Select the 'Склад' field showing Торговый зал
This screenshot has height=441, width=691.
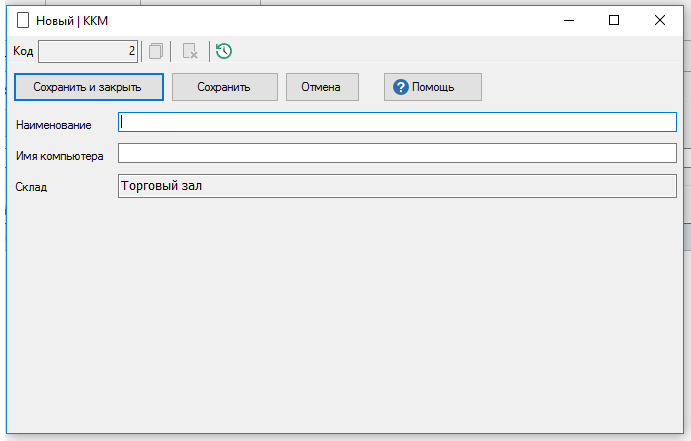point(397,186)
